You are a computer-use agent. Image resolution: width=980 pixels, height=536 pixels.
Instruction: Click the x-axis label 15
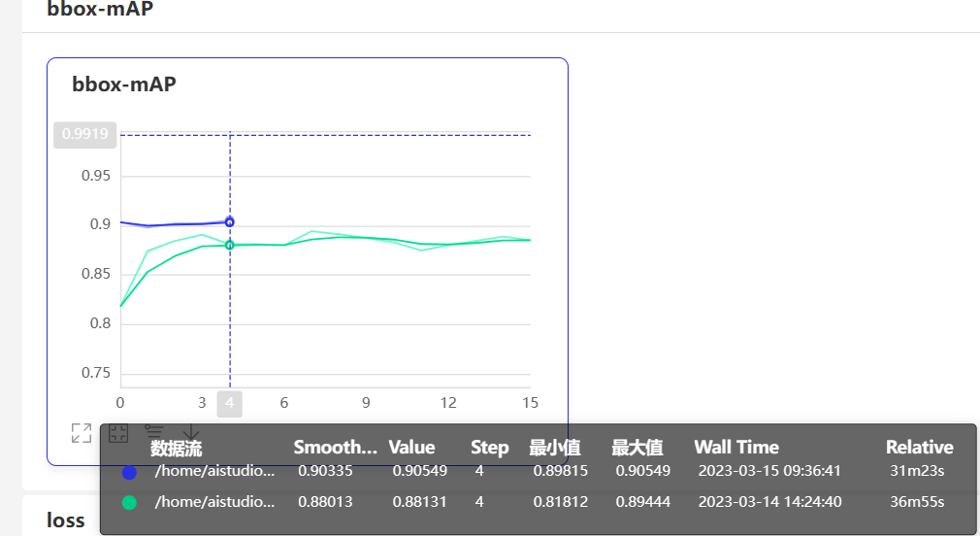pos(530,403)
